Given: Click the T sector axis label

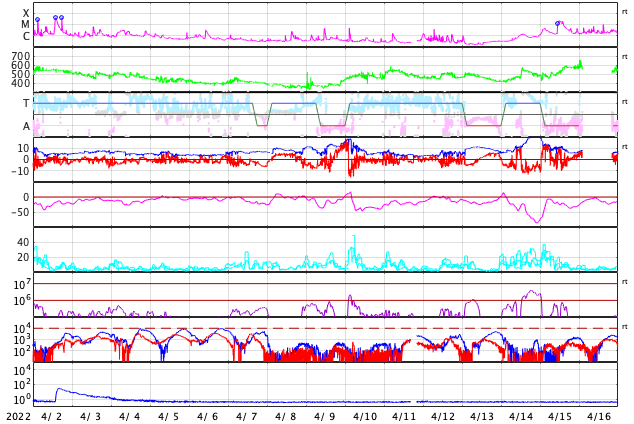Looking at the screenshot, I should [x=26, y=103].
